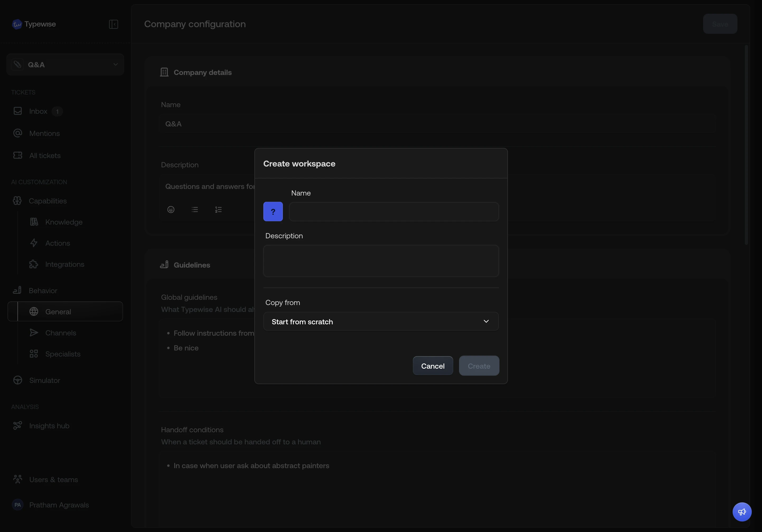Open the Inbox from the Tickets sidebar
This screenshot has width=762, height=532.
click(x=38, y=111)
